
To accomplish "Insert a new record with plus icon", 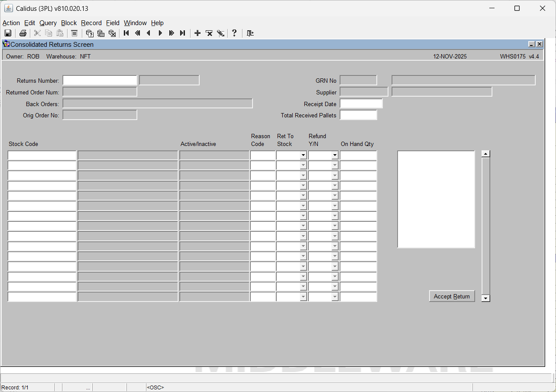I will point(197,33).
